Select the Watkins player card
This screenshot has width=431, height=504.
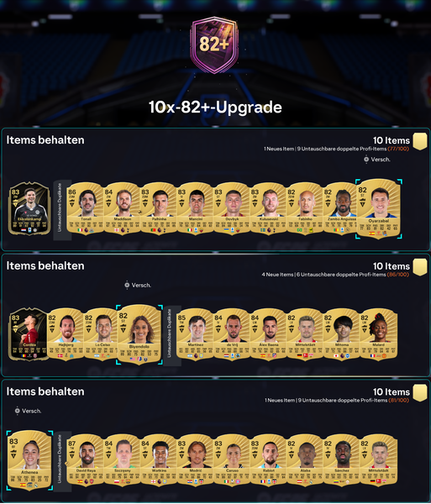point(159,460)
